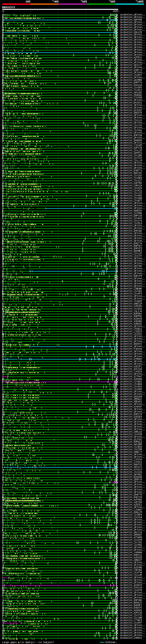Select hit UniRef100_B9PFV0
The image size is (146, 644).
[x=131, y=82]
